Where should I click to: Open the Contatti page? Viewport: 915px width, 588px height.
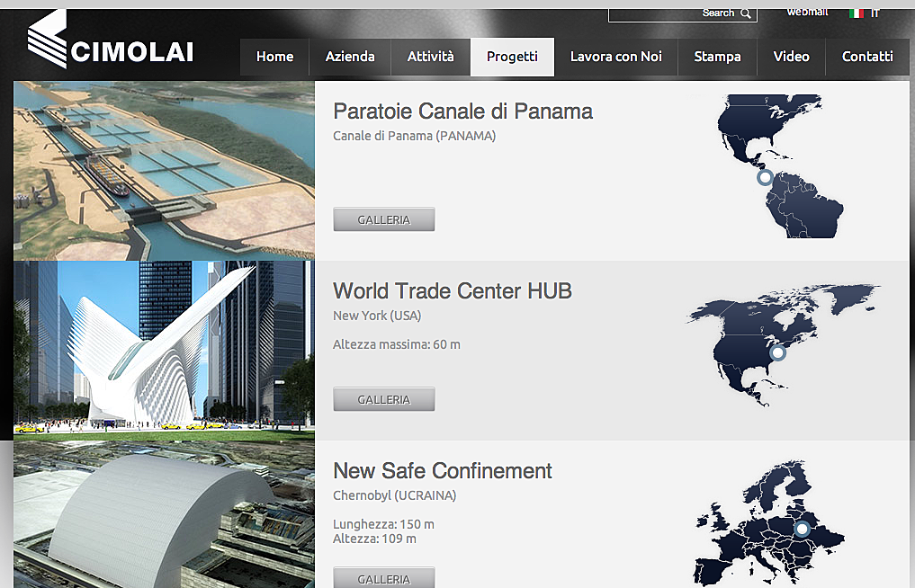point(867,57)
